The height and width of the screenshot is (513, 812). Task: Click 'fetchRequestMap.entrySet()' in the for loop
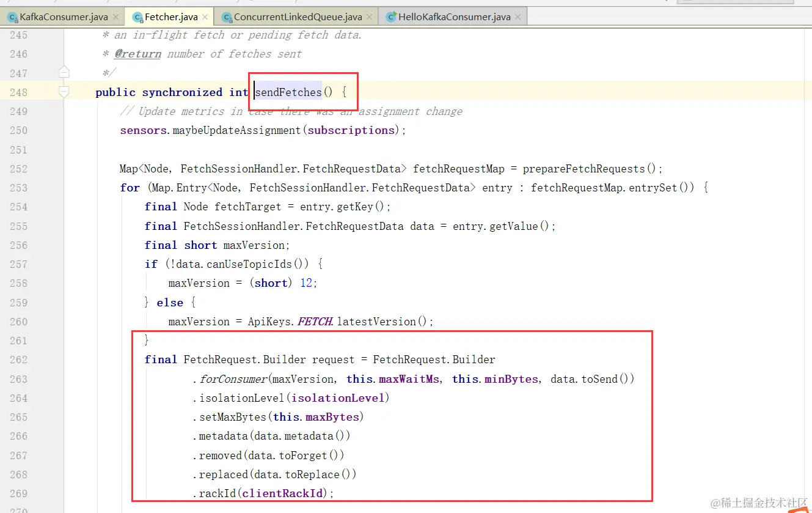pyautogui.click(x=612, y=188)
